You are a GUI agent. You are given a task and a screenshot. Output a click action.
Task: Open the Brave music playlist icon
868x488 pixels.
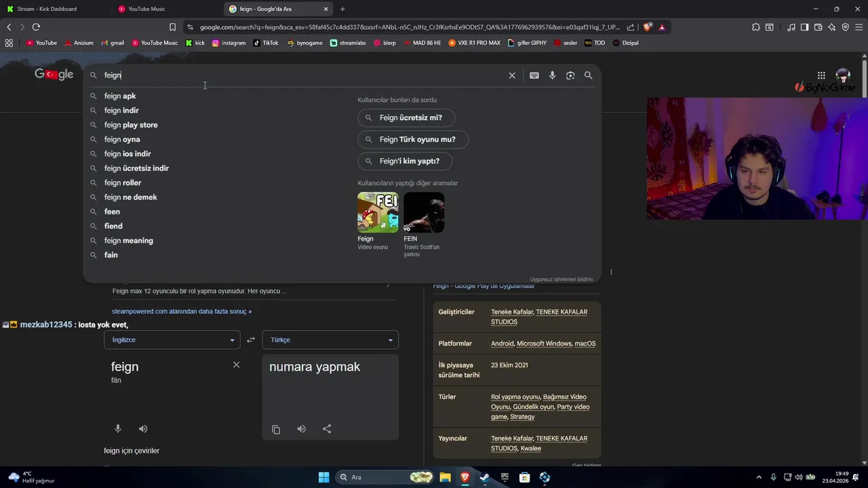click(791, 27)
